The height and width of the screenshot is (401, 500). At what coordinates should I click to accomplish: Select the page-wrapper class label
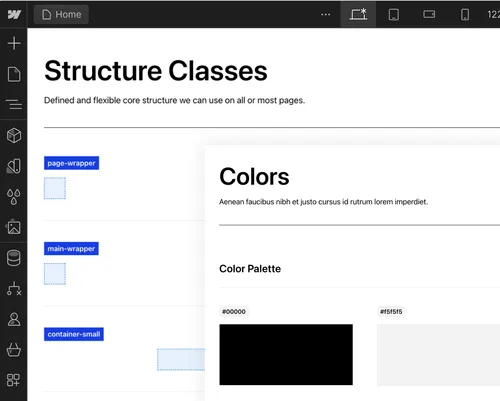(71, 163)
